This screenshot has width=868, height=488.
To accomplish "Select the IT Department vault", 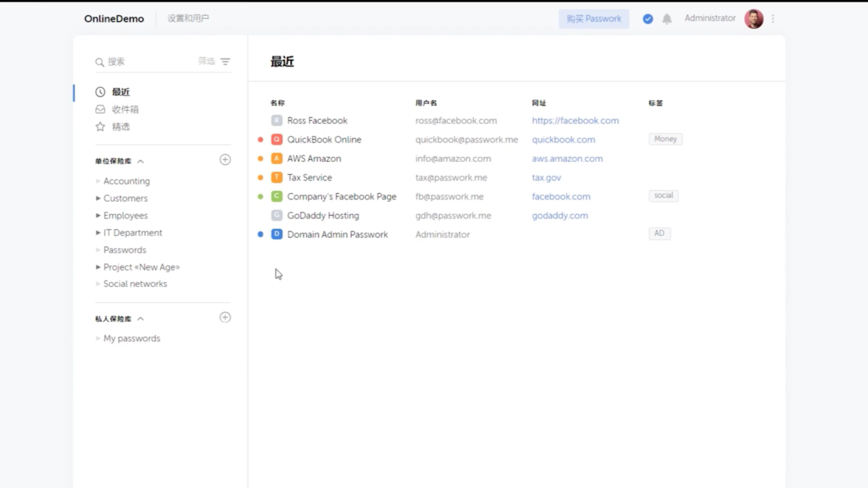I will tap(132, 233).
